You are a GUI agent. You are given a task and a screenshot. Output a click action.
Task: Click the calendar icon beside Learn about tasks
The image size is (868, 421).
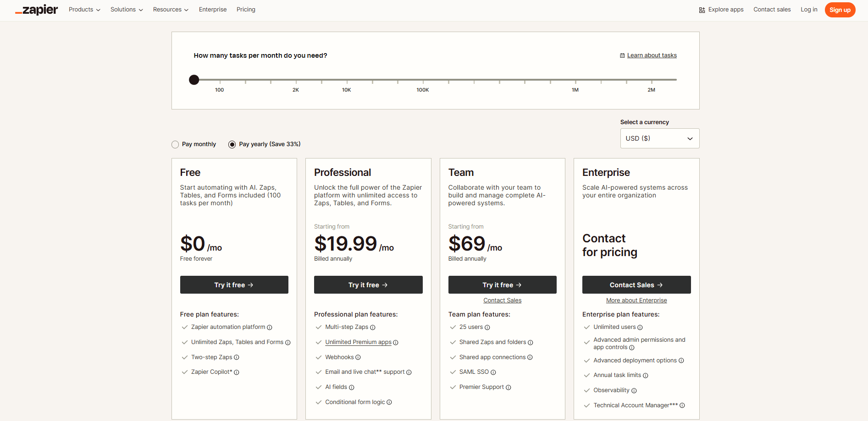[622, 55]
